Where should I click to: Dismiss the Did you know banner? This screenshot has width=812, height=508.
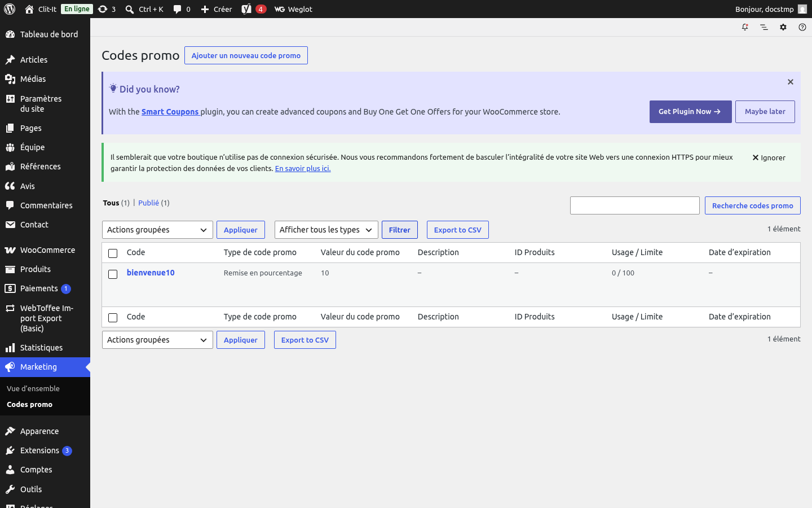[791, 82]
